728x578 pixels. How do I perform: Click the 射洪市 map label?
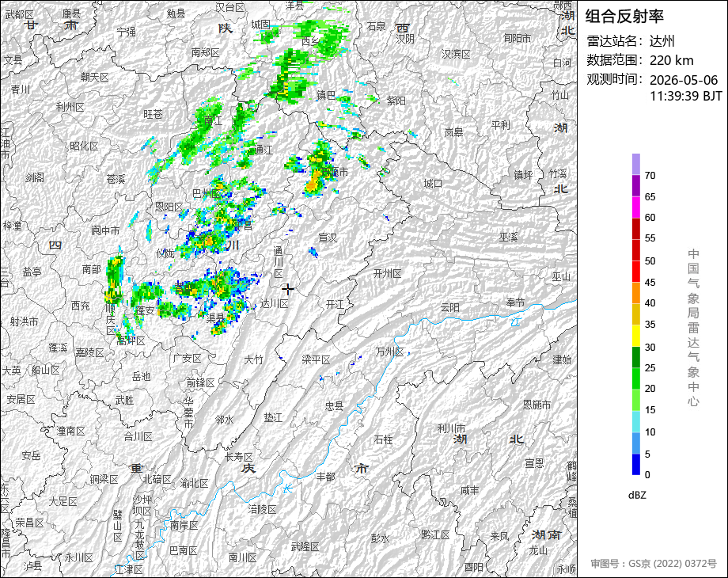25,321
